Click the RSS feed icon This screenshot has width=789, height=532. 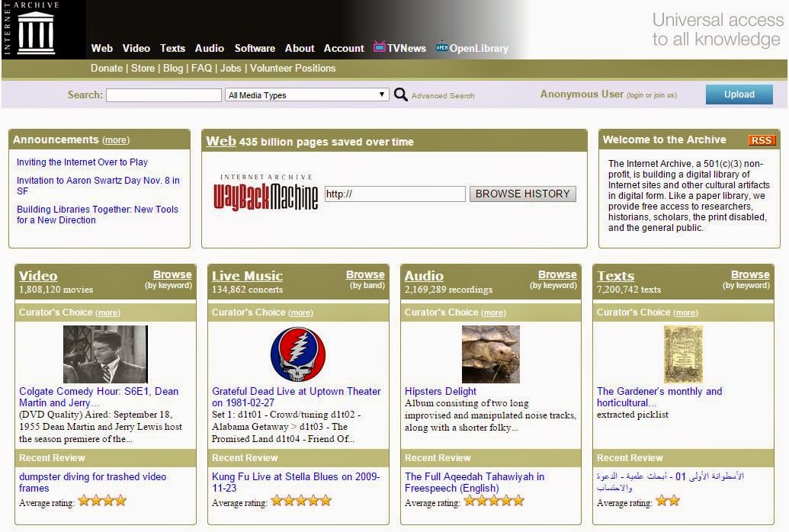tap(762, 140)
